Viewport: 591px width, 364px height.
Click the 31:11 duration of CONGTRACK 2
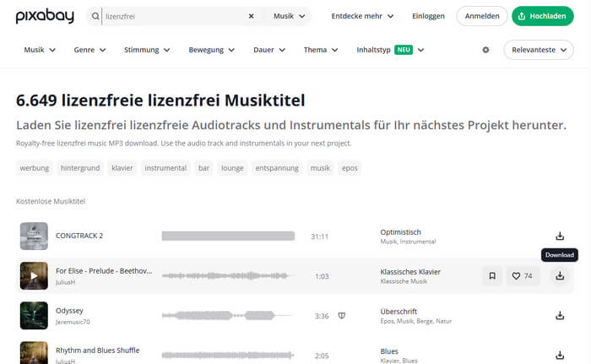[x=320, y=236]
